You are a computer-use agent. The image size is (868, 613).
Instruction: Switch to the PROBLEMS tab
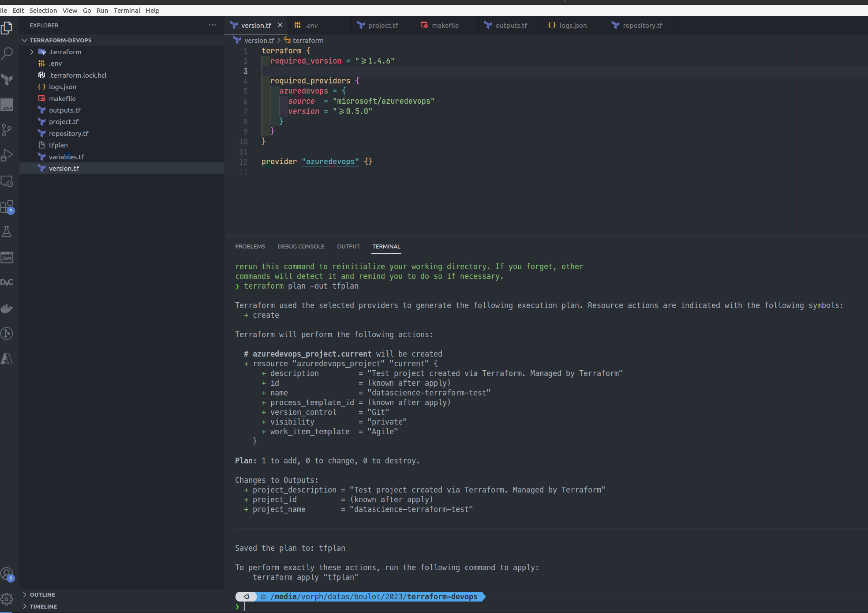[250, 246]
